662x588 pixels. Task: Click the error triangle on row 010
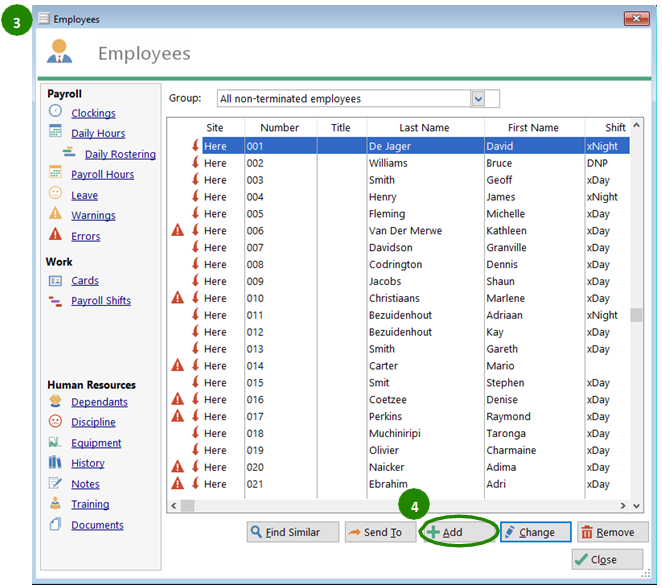pos(178,298)
